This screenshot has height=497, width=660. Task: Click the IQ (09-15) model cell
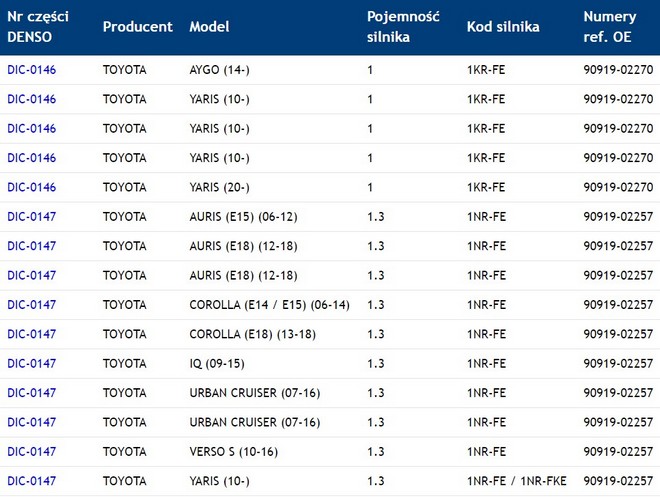click(x=218, y=363)
